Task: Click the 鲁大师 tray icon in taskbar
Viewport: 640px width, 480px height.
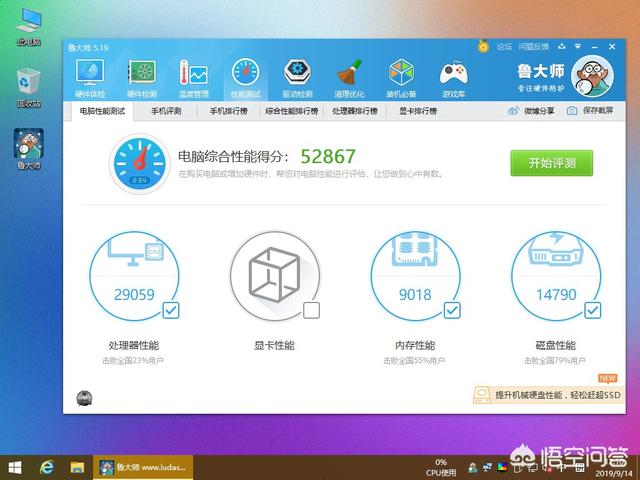Action: click(473, 467)
